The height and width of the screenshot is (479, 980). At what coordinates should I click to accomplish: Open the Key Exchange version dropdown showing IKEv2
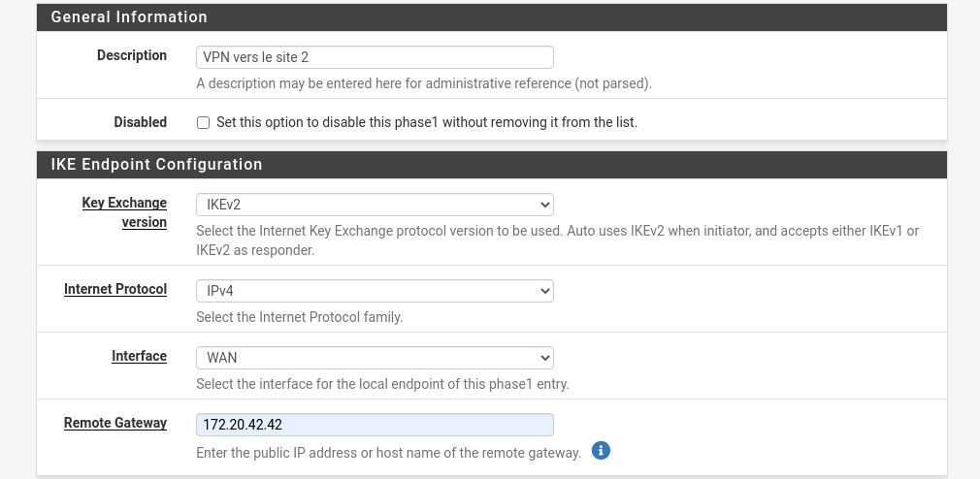click(375, 205)
